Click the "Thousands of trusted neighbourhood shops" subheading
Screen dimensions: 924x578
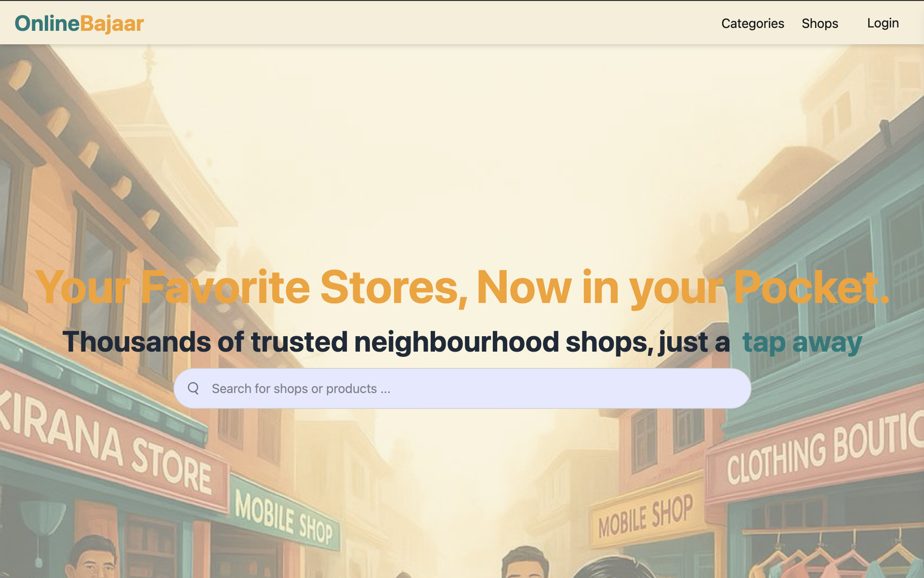pos(395,342)
